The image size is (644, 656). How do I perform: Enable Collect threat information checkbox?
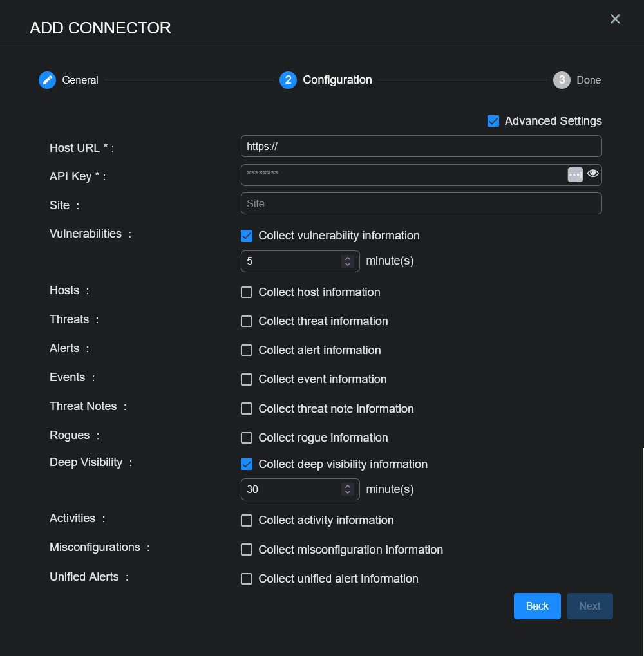(x=247, y=321)
